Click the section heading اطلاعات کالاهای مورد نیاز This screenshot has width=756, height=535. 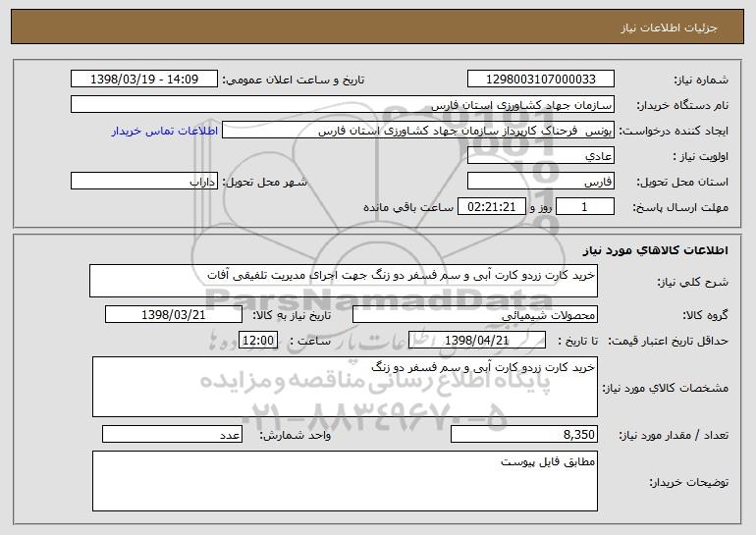655,250
